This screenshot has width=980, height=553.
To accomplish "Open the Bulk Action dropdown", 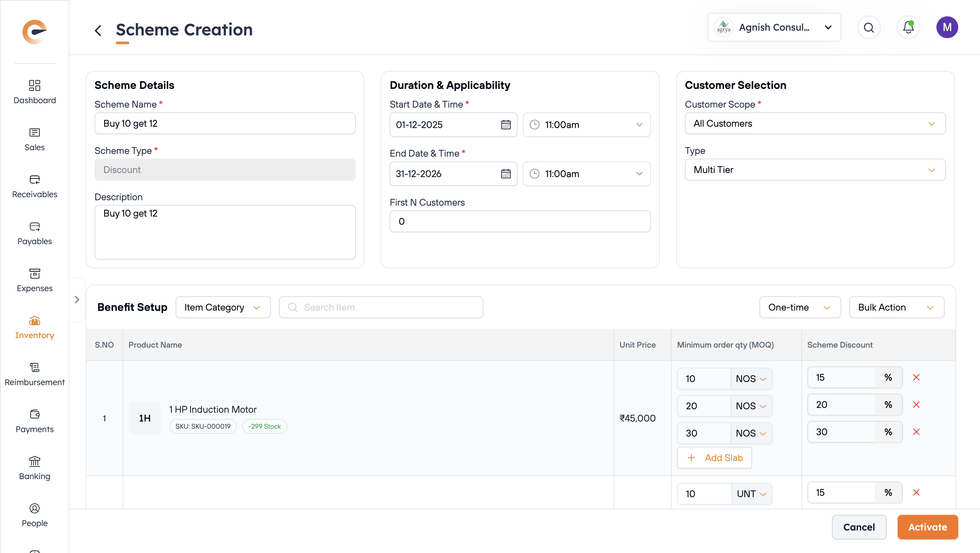I will tap(896, 307).
